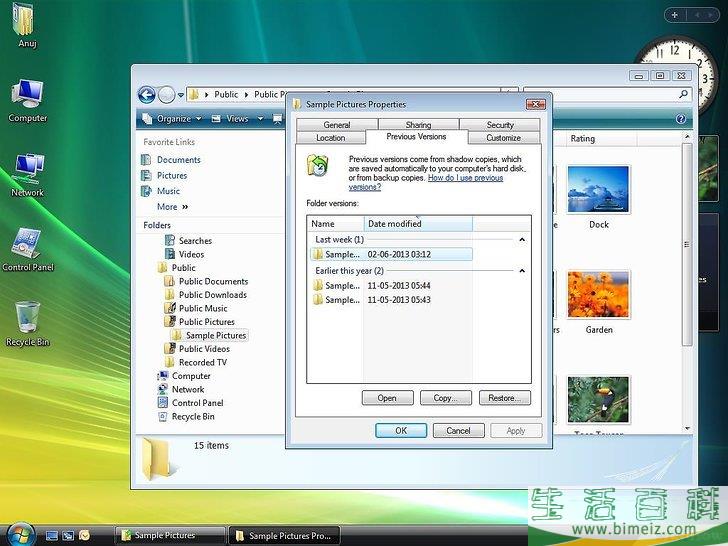The image size is (728, 546).
Task: Select version dated 02-06-2013 03:12
Action: (391, 254)
